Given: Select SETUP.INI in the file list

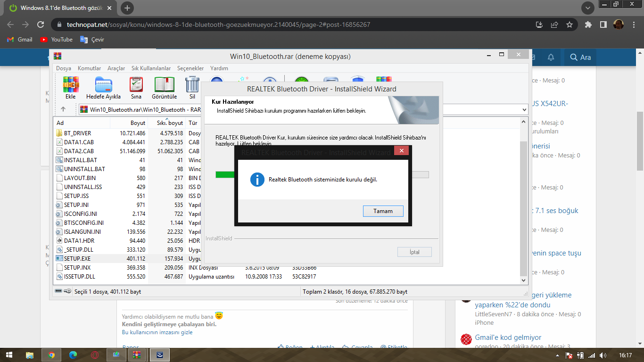Looking at the screenshot, I should [76, 205].
